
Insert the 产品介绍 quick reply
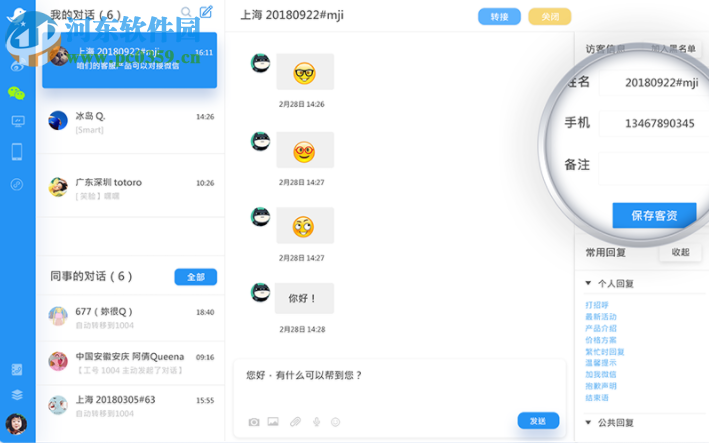(x=601, y=328)
